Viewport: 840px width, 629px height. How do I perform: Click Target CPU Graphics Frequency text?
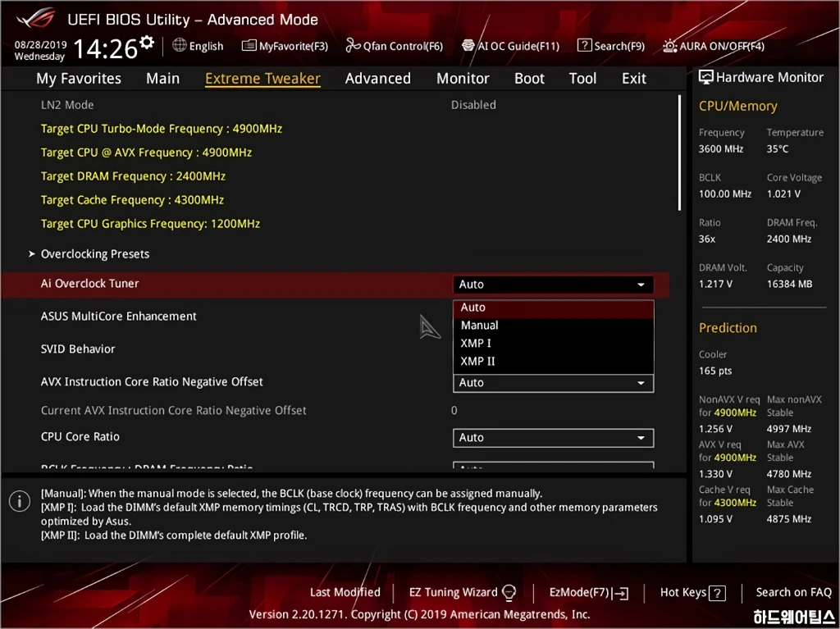(x=150, y=223)
